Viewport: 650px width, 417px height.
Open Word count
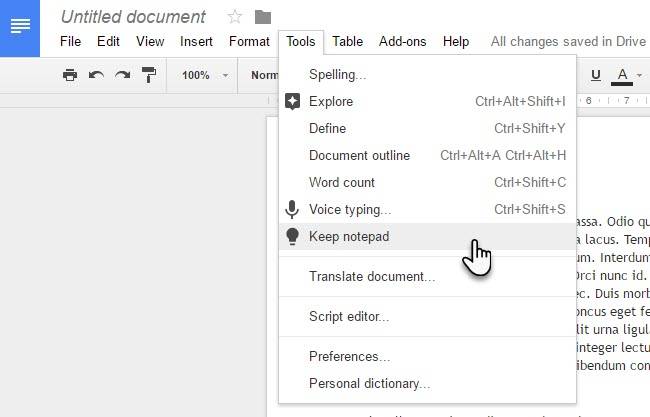tap(427, 182)
